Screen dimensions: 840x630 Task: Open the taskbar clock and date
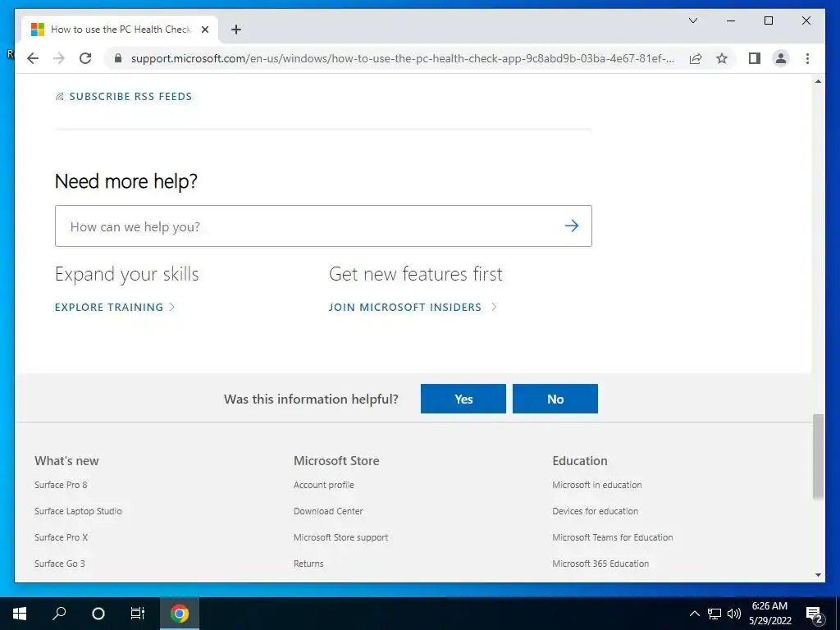[x=769, y=614]
